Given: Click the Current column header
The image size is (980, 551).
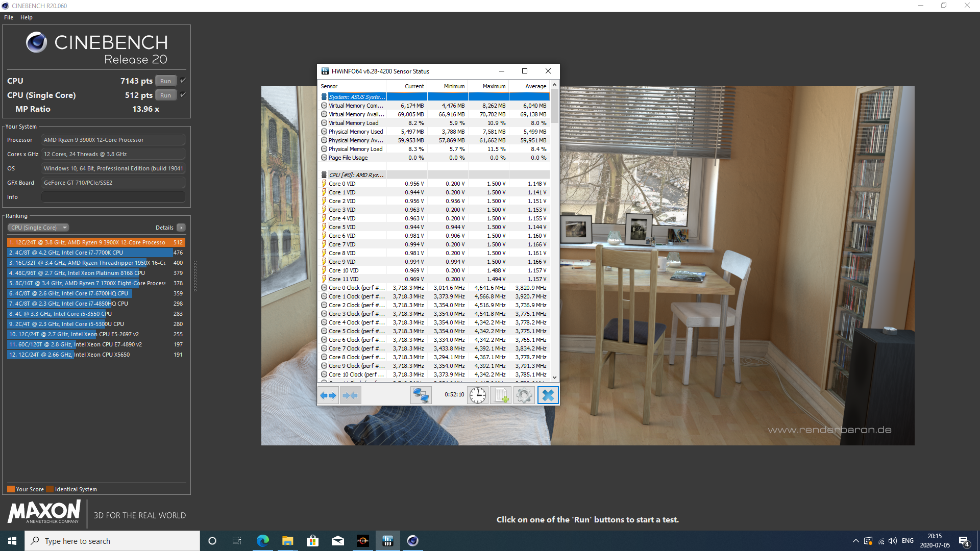Looking at the screenshot, I should tap(407, 86).
